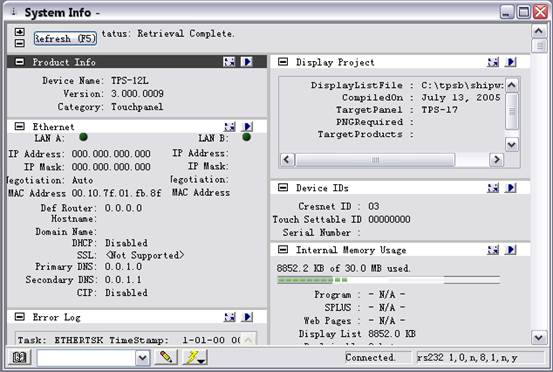This screenshot has height=372, width=553.
Task: Click the bottom address combo box field
Action: tap(86, 358)
